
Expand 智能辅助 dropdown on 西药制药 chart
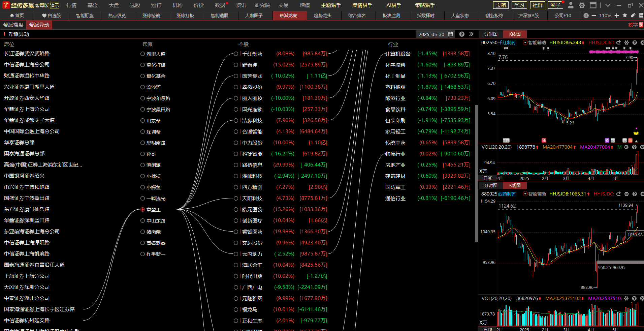click(525, 194)
